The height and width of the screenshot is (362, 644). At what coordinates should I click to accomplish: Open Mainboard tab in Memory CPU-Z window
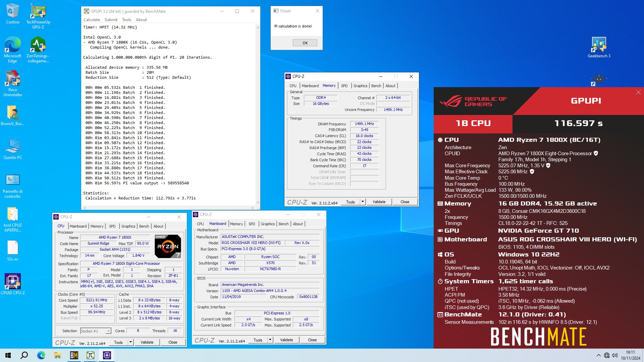tap(310, 86)
